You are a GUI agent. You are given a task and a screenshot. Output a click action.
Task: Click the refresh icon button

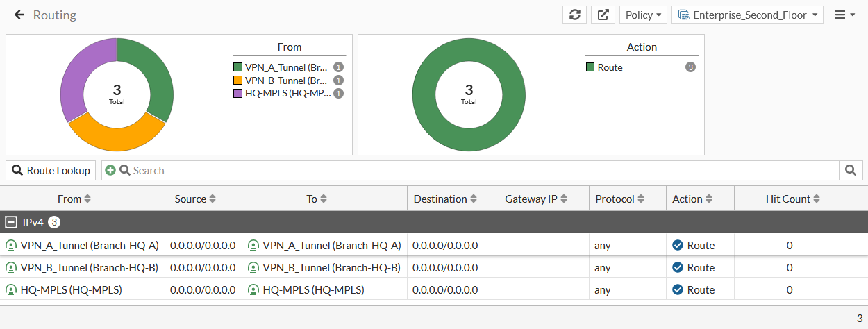[x=574, y=15]
